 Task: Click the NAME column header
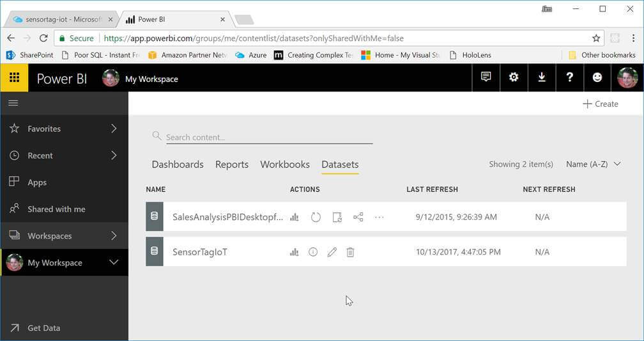click(x=156, y=189)
